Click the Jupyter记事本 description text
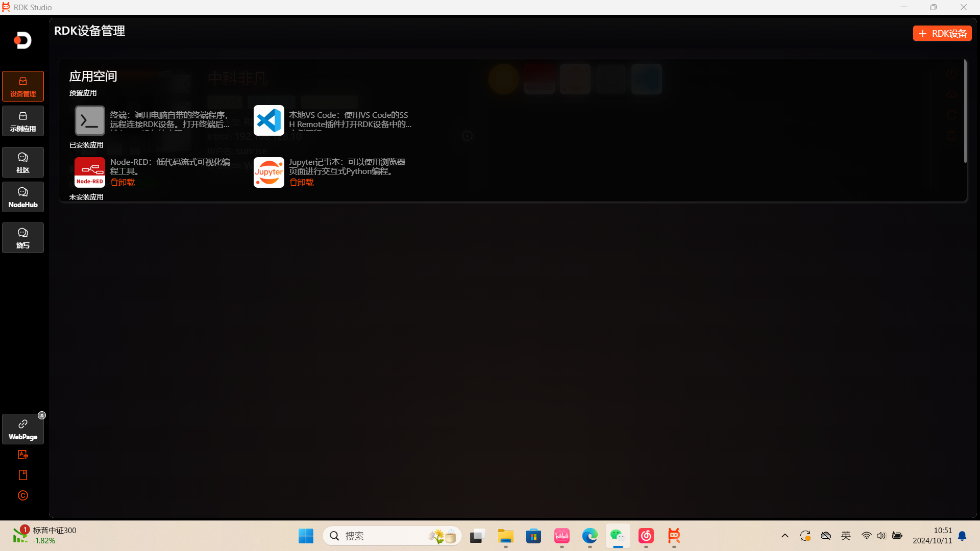Viewport: 980px width, 551px height. tap(348, 167)
